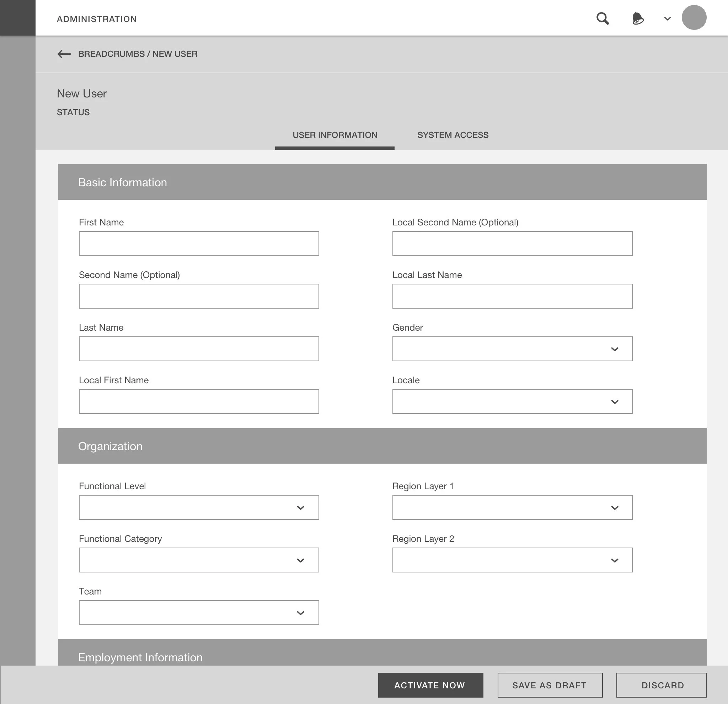
Task: Click the Local Last Name field
Action: [512, 296]
